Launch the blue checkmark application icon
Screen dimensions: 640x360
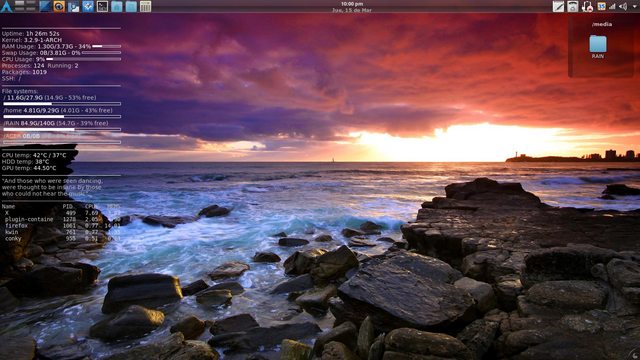[88, 6]
